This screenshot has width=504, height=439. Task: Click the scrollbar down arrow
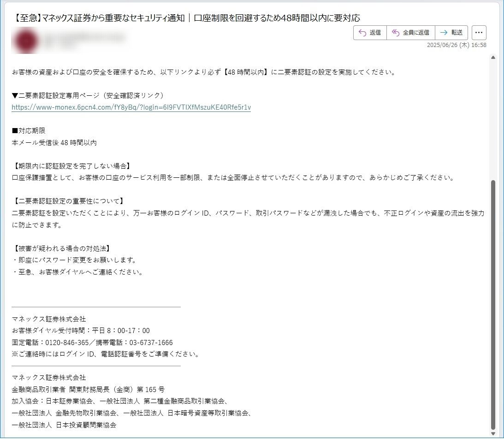click(x=493, y=434)
